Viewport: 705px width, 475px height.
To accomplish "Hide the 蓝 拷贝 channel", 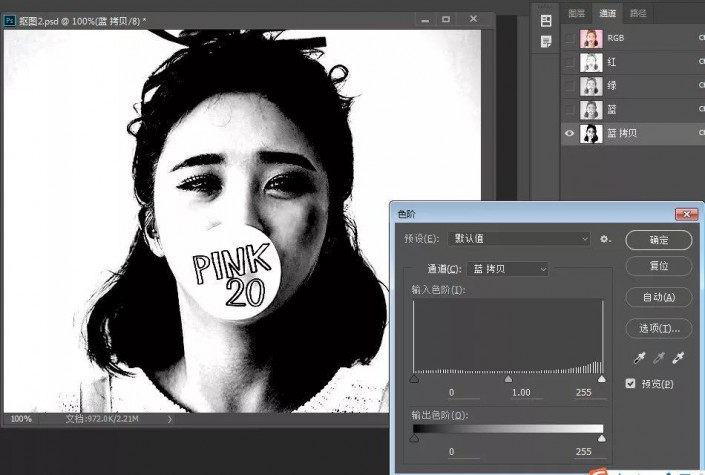I will [x=571, y=133].
